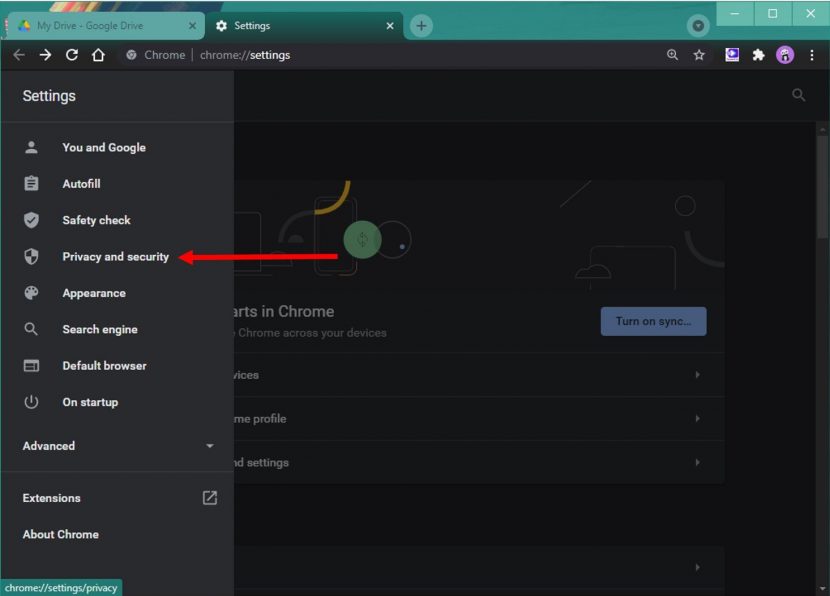Click the person icon for You and Google
The width and height of the screenshot is (830, 596).
click(31, 148)
